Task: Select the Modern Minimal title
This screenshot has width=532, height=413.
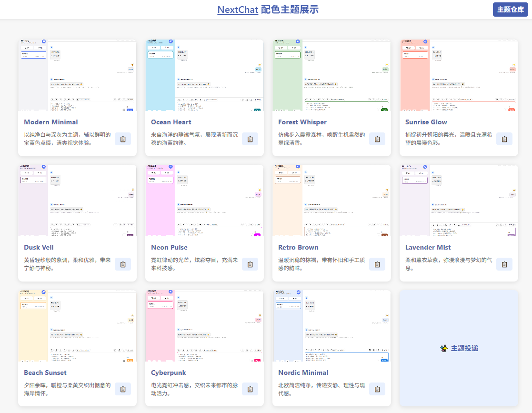Action: 51,122
